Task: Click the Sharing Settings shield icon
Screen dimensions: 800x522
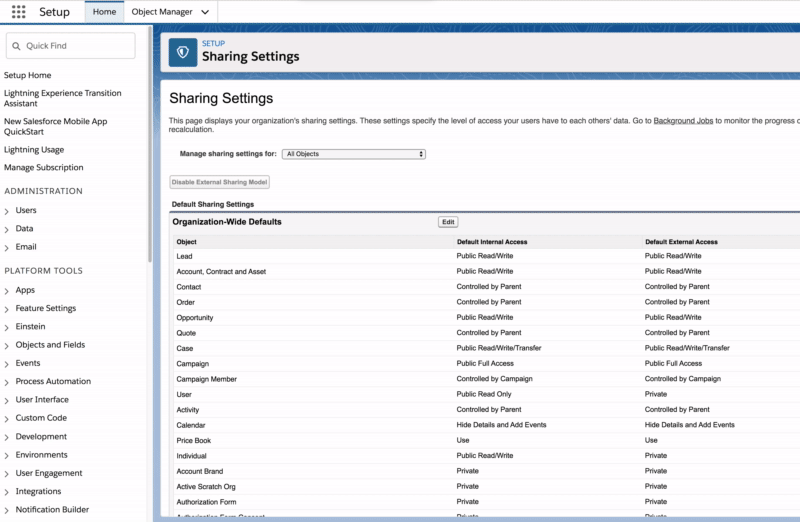Action: [183, 52]
